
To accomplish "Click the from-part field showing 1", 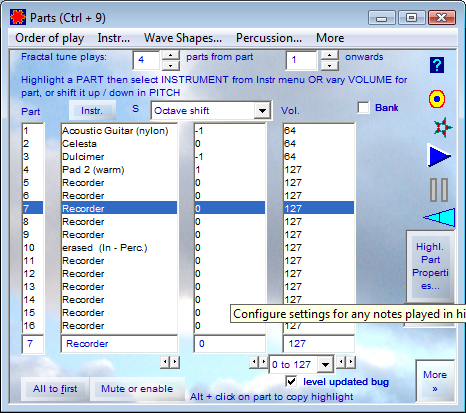I will (301, 60).
